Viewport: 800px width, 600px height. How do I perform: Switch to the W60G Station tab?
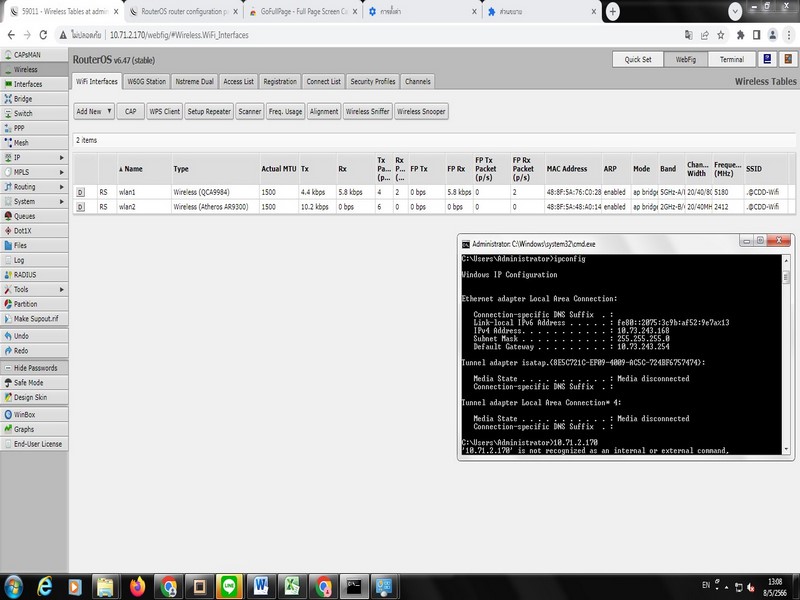[x=146, y=82]
